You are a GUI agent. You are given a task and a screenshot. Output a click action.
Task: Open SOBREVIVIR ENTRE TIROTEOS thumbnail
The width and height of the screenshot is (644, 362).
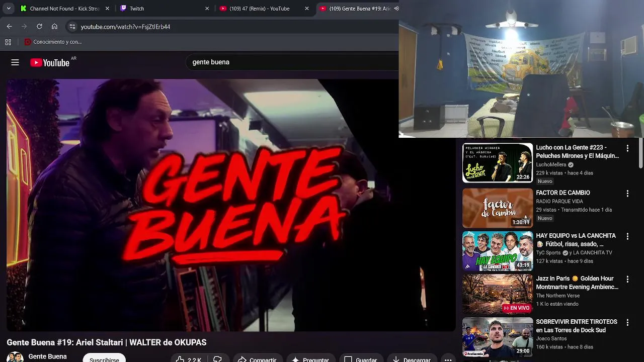pyautogui.click(x=497, y=337)
